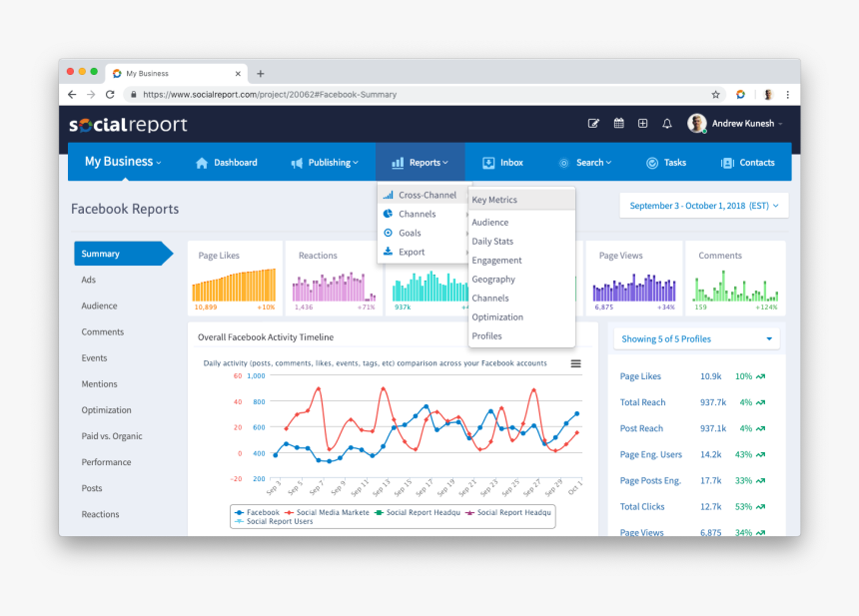Image resolution: width=859 pixels, height=616 pixels.
Task: Select Channels in Cross-Channel submenu
Action: tap(489, 298)
